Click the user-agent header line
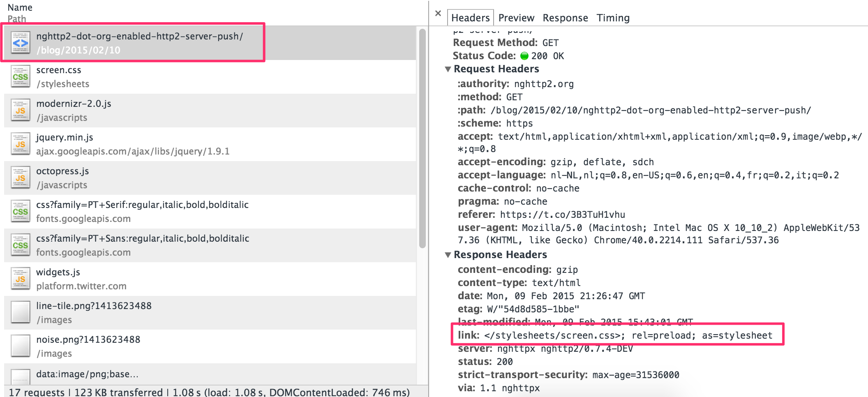Screen dimensions: 868x397 [x=658, y=234]
